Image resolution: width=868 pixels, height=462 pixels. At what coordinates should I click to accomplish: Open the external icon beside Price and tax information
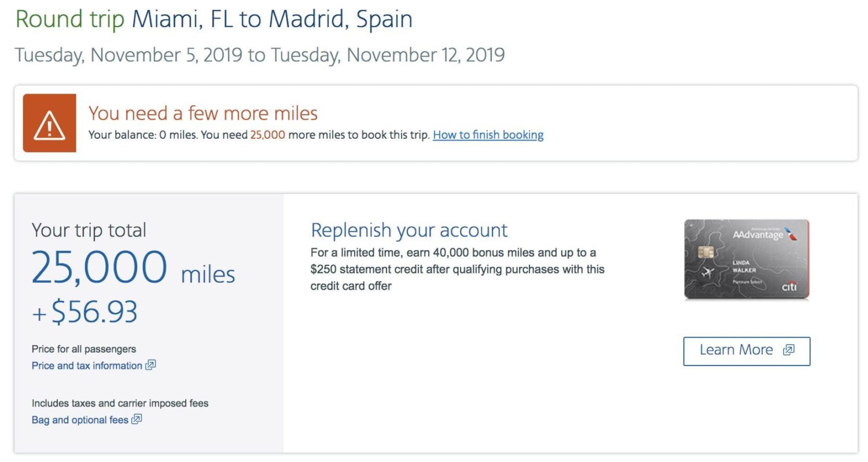coord(150,365)
